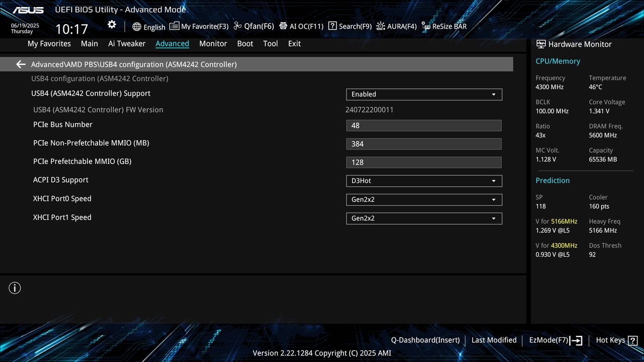Open Qfan fan control

tap(254, 26)
